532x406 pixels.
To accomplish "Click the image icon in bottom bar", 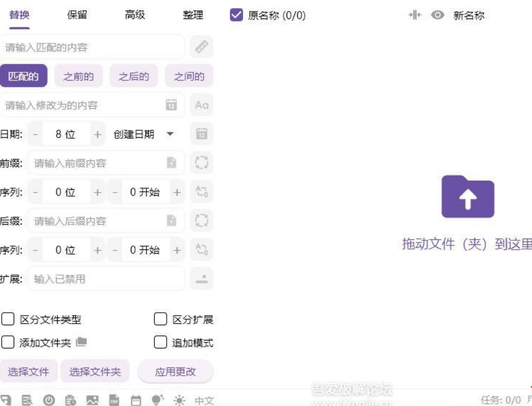I will pyautogui.click(x=93, y=400).
